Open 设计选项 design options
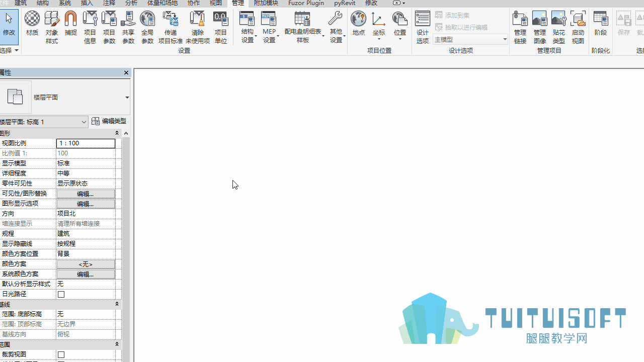This screenshot has height=362, width=644. coord(423,27)
